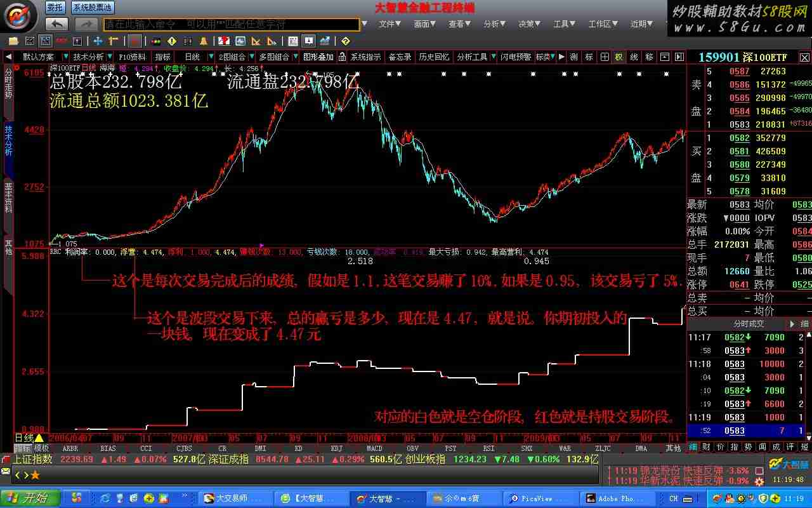This screenshot has height=508, width=812.
Task: Open the 决策 menu
Action: tap(530, 24)
